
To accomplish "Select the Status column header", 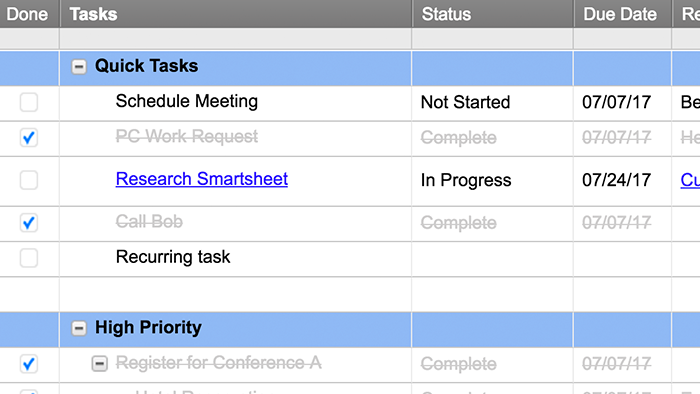I will pyautogui.click(x=493, y=14).
